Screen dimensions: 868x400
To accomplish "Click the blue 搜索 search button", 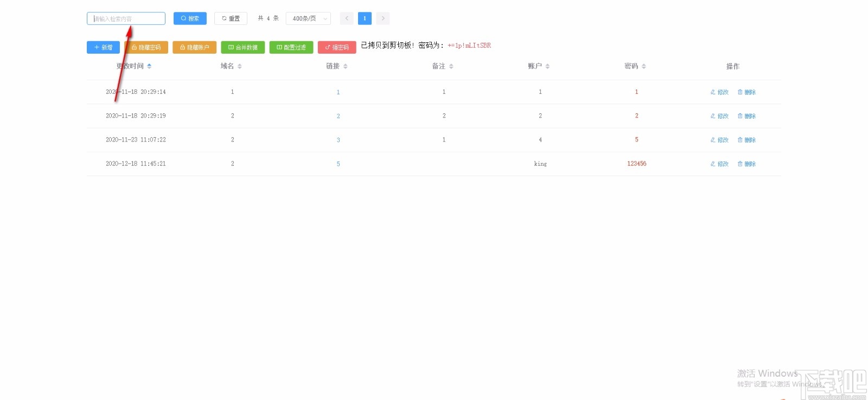I will (x=190, y=18).
